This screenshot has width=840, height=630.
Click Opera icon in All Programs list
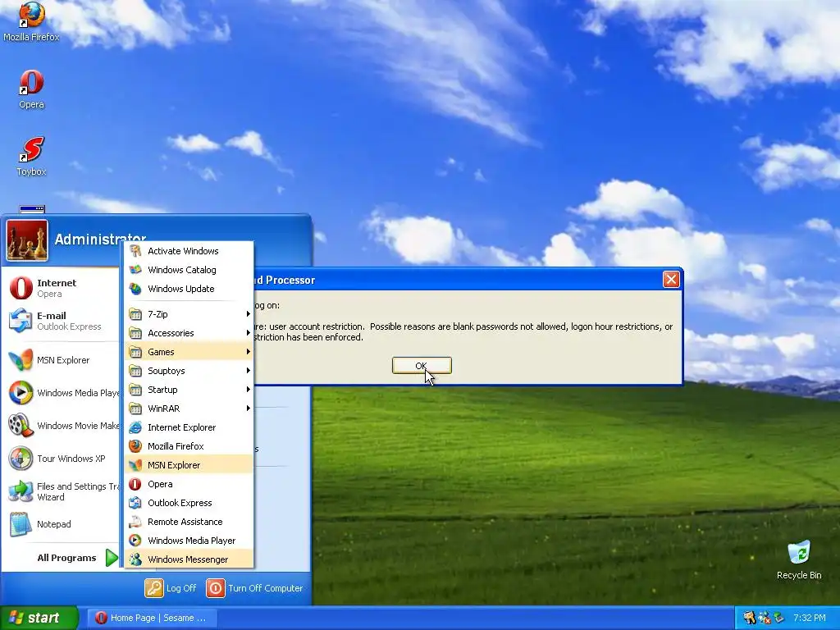click(x=135, y=484)
